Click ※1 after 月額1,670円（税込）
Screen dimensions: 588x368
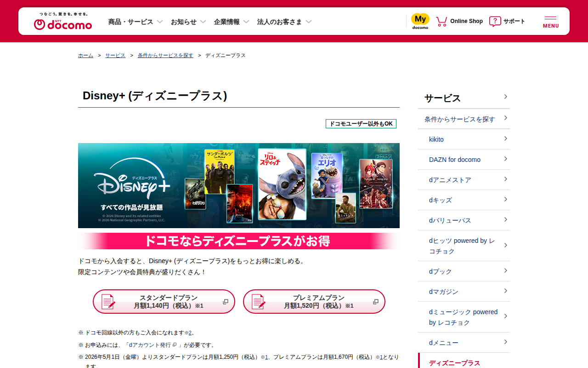[379, 357]
